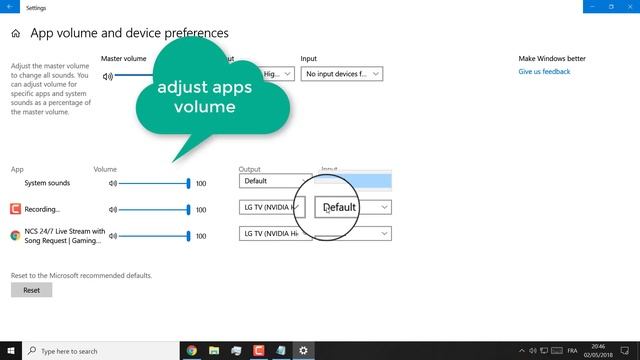Open the 'Give us feedback' link

[544, 71]
